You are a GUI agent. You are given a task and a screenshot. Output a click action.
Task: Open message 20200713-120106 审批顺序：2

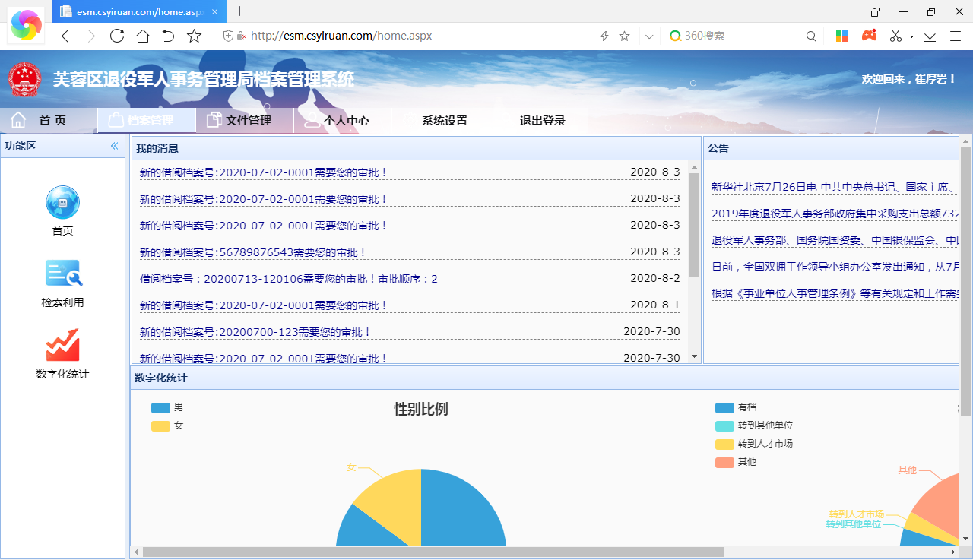point(289,279)
